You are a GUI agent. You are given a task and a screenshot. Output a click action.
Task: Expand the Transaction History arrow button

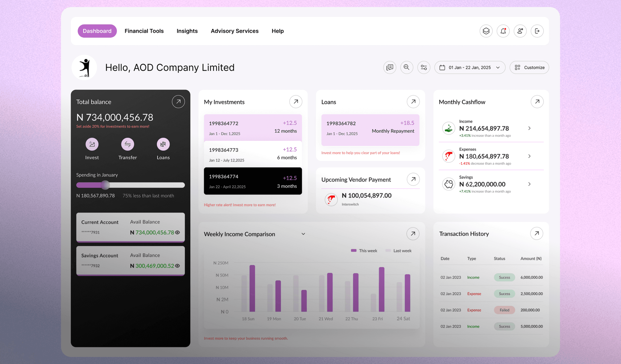(536, 233)
